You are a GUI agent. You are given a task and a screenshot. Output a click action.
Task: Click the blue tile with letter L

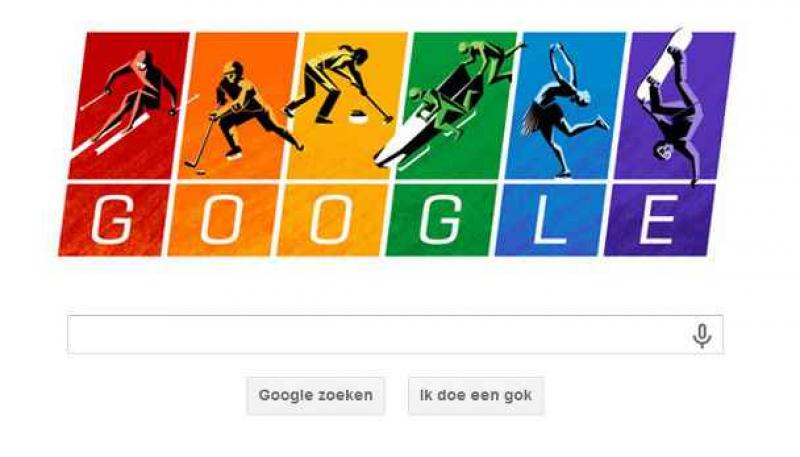[551, 220]
